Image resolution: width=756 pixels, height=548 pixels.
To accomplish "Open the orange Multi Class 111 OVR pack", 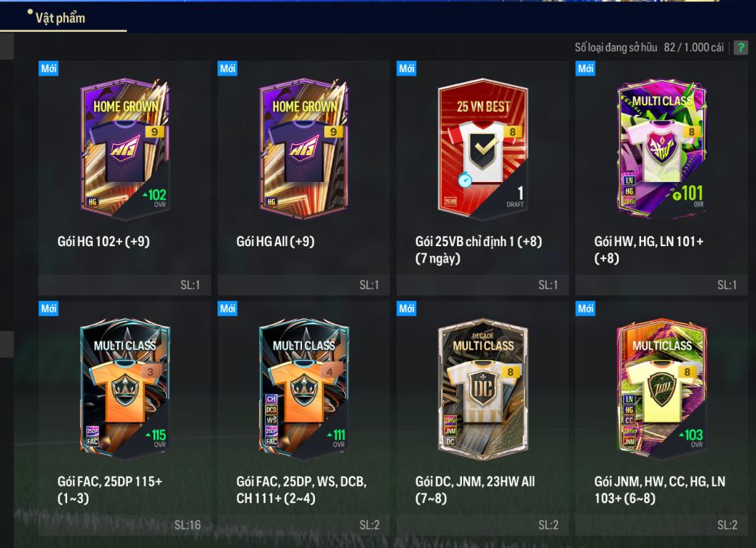I will (303, 389).
